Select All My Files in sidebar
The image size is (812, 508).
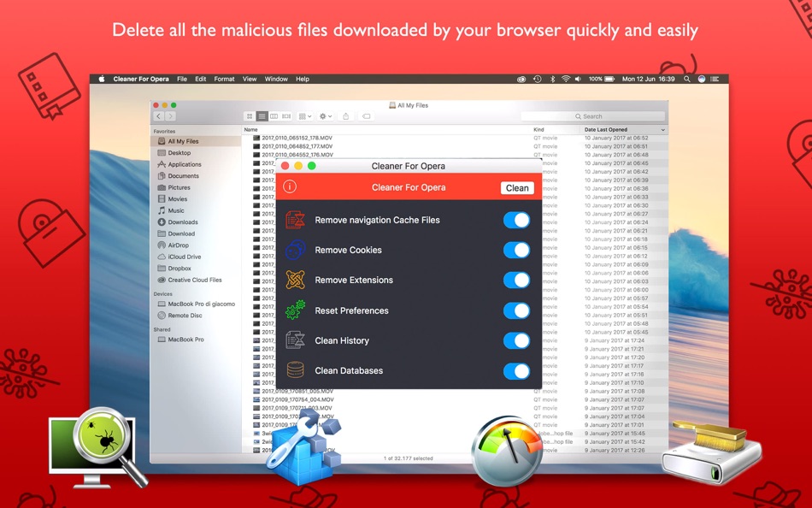coord(197,141)
